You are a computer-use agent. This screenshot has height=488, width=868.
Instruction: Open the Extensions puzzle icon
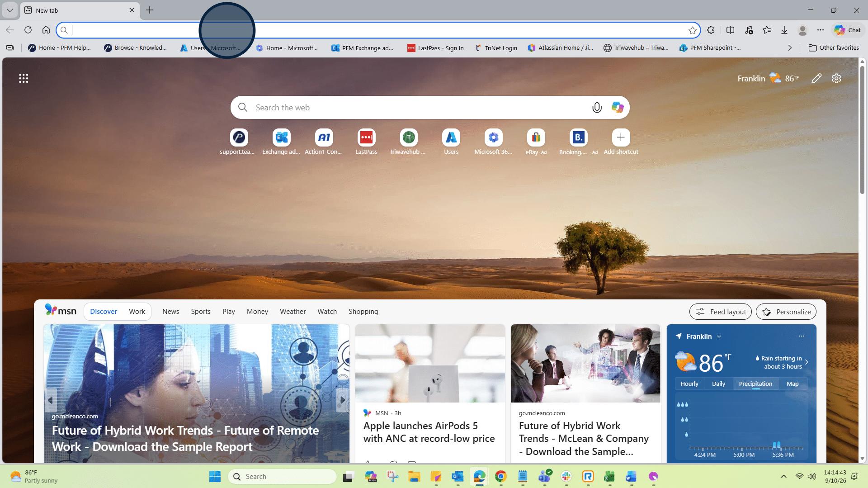[x=711, y=30]
